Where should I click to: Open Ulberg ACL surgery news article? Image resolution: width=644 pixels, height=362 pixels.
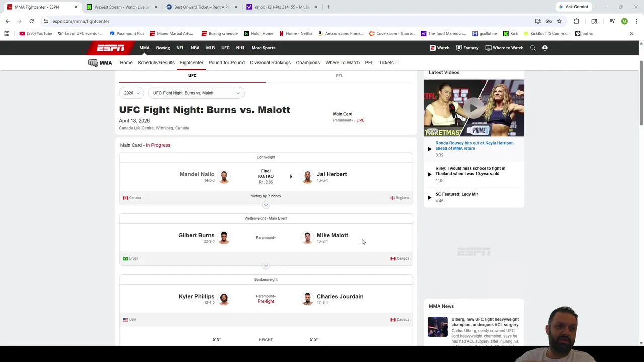coord(485,322)
